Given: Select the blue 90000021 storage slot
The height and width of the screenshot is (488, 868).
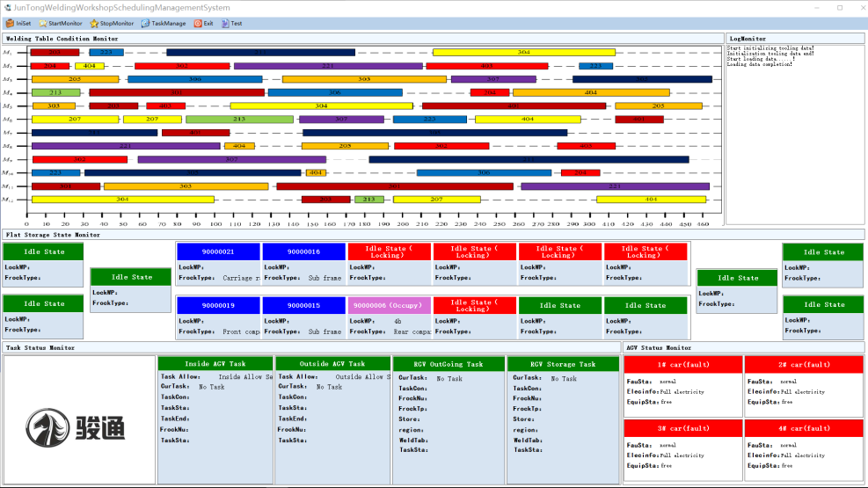Looking at the screenshot, I should (x=218, y=251).
